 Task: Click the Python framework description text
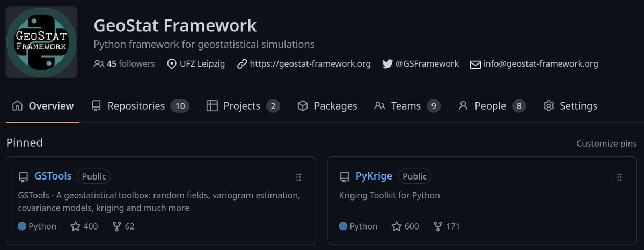click(x=204, y=44)
